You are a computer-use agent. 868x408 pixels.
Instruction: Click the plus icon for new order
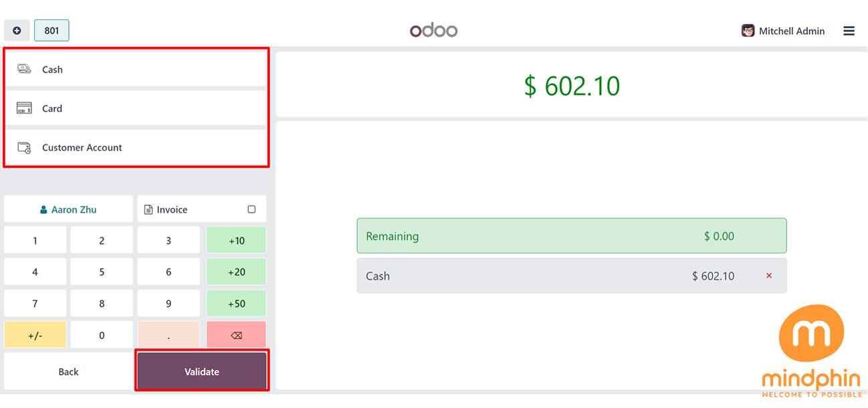(x=17, y=31)
